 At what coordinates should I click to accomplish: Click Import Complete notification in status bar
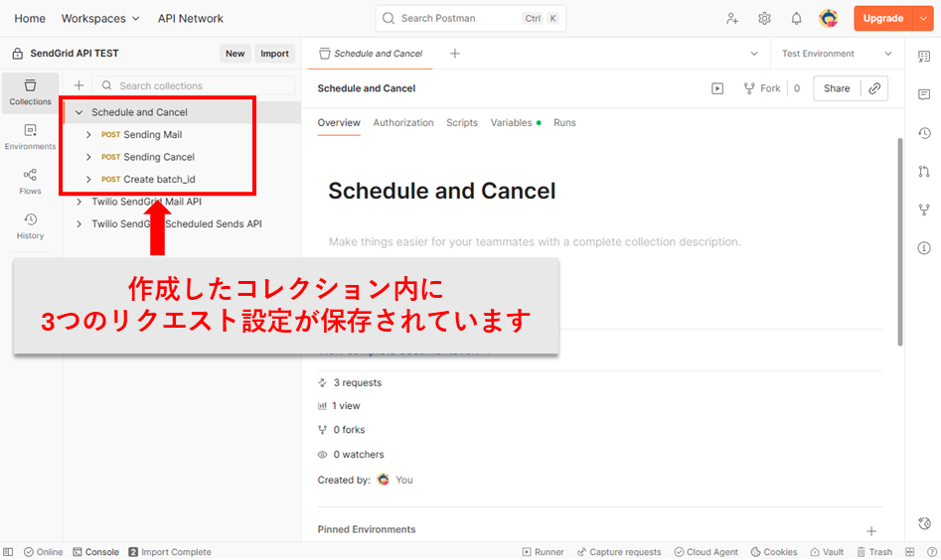(170, 552)
